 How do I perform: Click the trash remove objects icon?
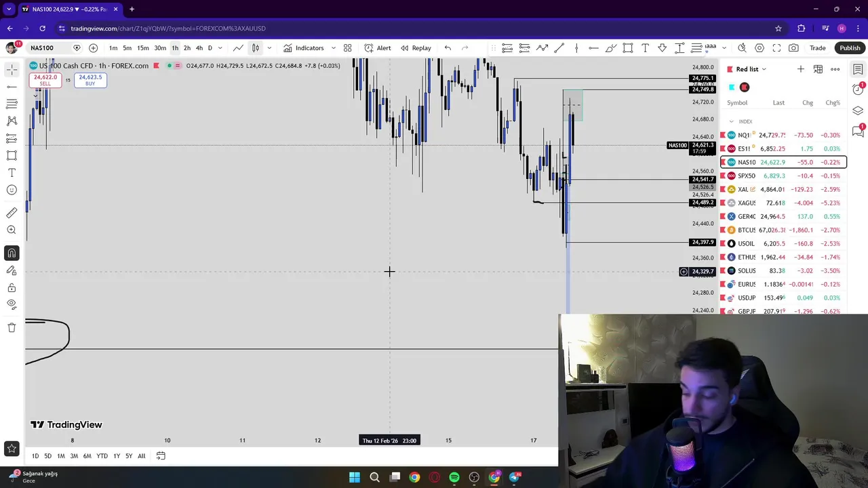coord(12,327)
